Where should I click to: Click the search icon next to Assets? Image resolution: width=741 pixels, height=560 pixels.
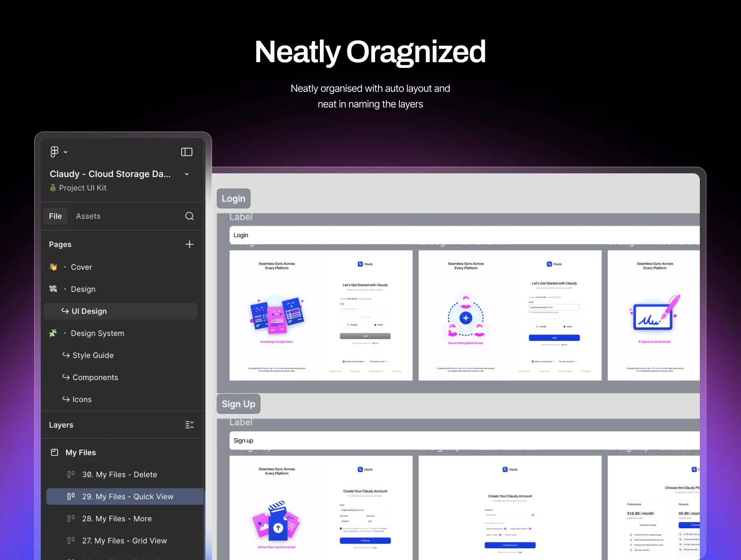coord(189,216)
